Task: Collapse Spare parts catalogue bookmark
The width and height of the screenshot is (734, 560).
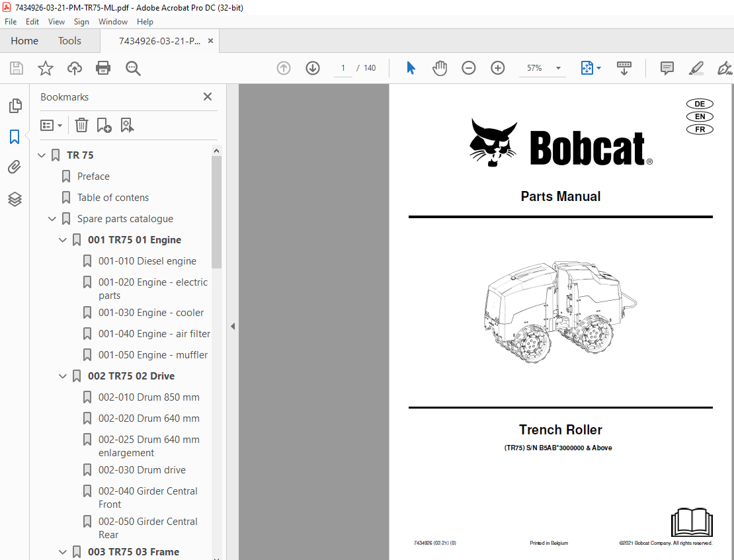Action: (x=52, y=219)
